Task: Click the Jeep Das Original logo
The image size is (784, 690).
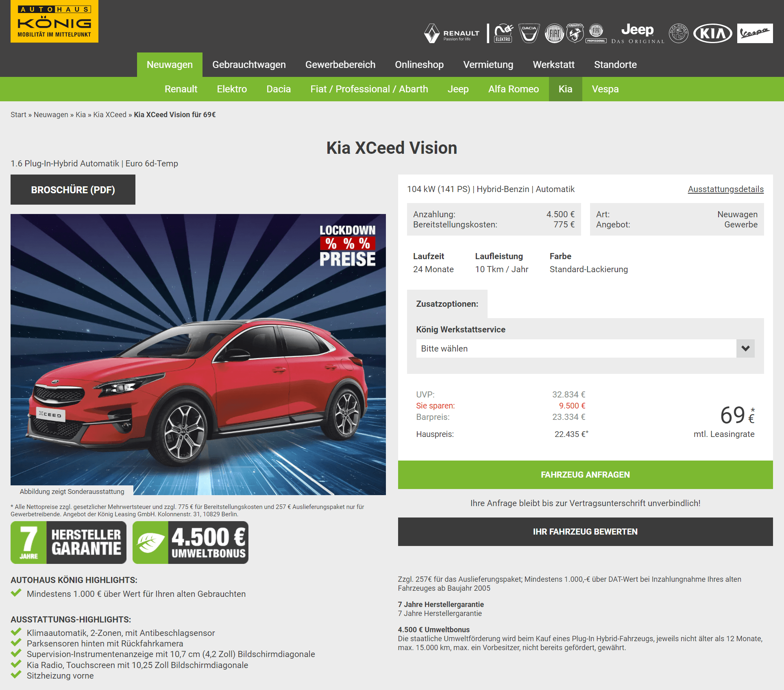Action: (638, 33)
